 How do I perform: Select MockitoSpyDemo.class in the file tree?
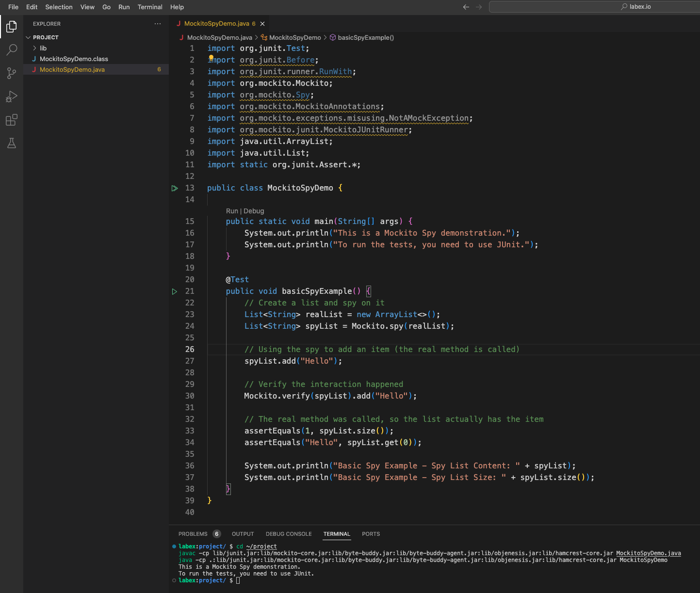(74, 59)
